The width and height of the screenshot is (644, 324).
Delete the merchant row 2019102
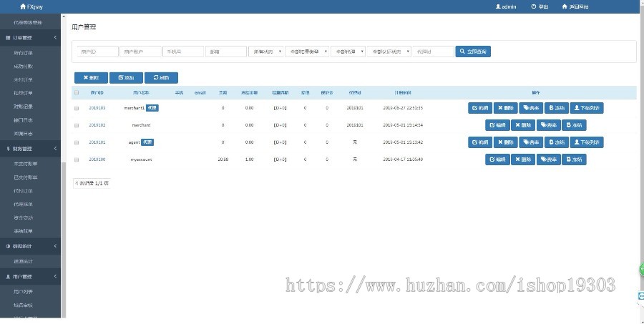pos(523,125)
